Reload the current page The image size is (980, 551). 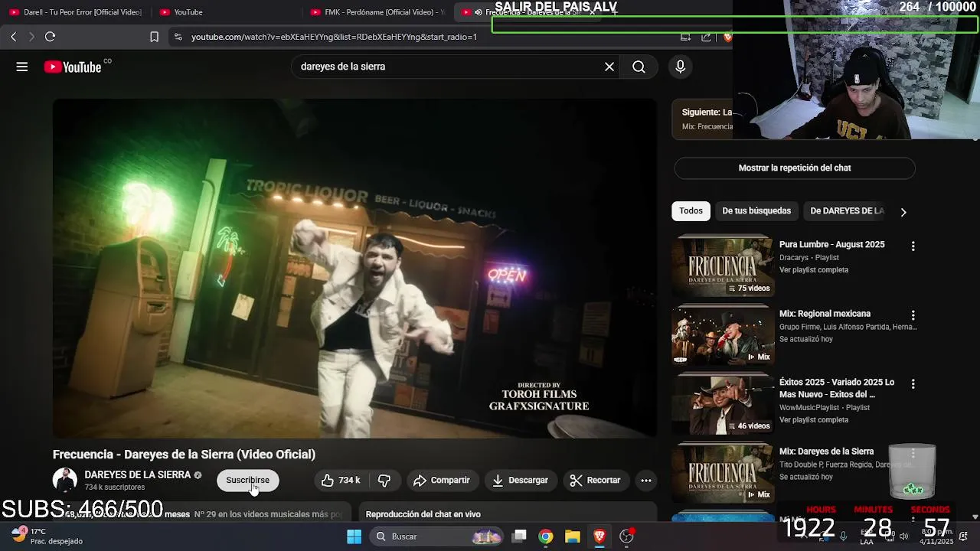(50, 37)
